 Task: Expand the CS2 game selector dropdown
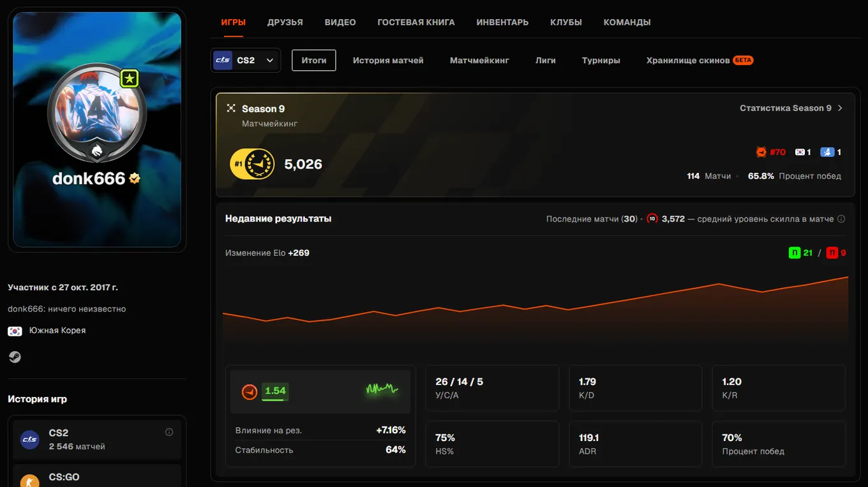[246, 60]
